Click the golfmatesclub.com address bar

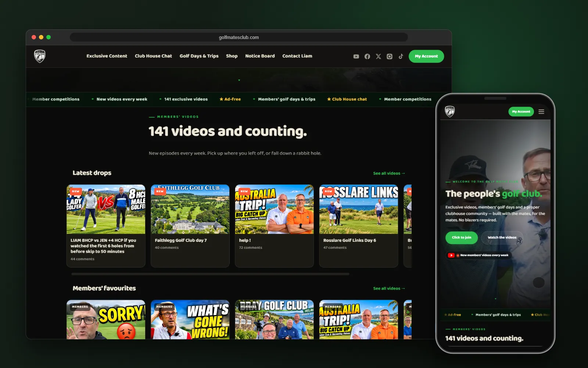click(239, 37)
